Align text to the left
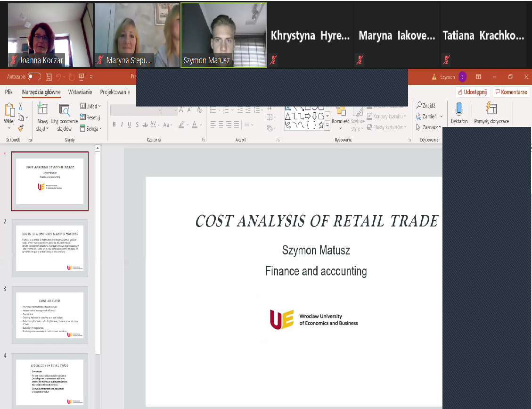This screenshot has height=409, width=532. tap(213, 125)
